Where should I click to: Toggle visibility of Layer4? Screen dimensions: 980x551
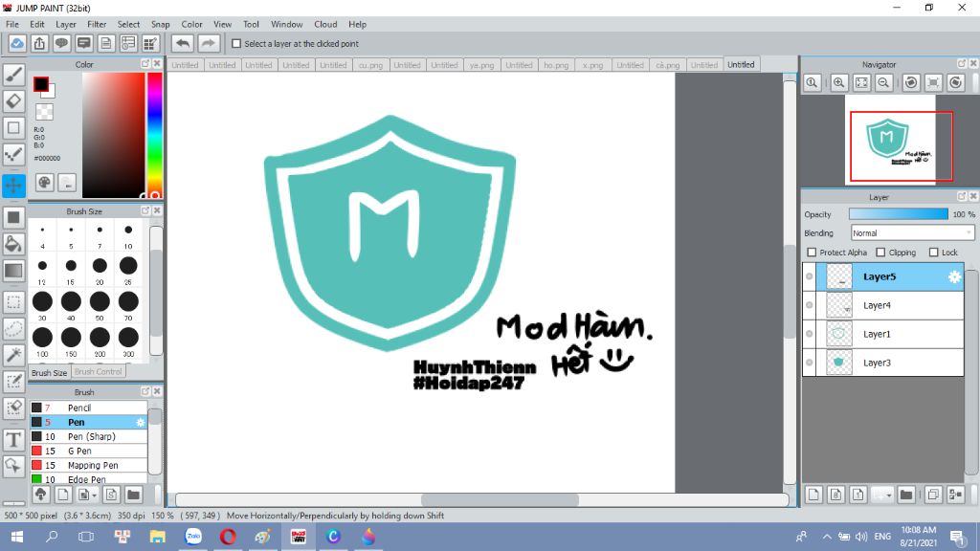pos(810,305)
